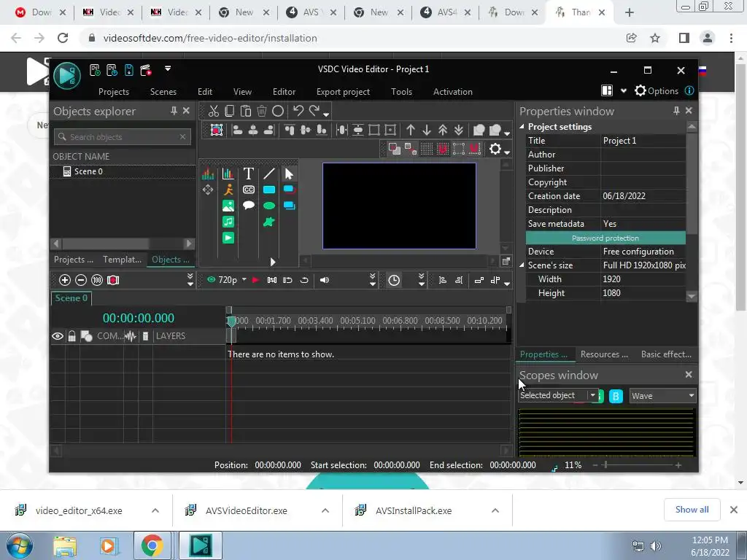Click the timeline zoom out minus icon
The image size is (747, 560).
tap(81, 280)
